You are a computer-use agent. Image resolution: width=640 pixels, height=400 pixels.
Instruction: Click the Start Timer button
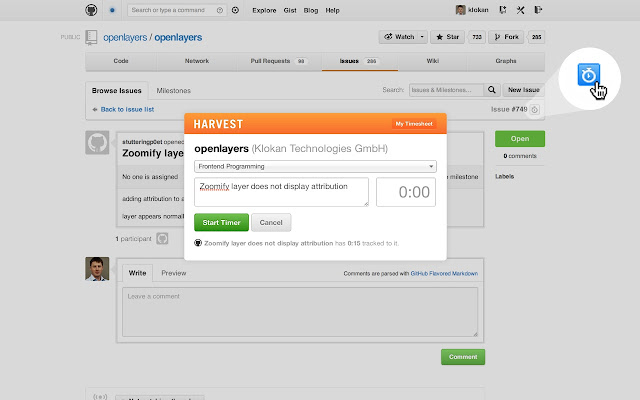click(221, 222)
